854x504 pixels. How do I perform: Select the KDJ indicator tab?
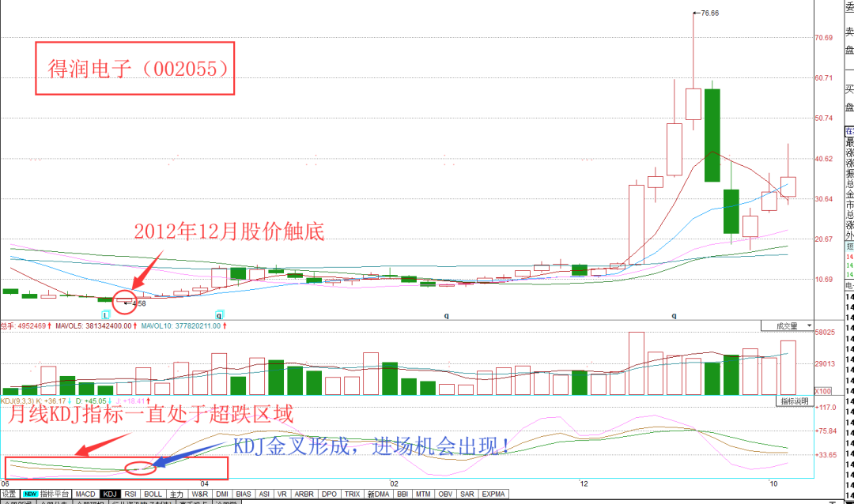click(x=110, y=495)
